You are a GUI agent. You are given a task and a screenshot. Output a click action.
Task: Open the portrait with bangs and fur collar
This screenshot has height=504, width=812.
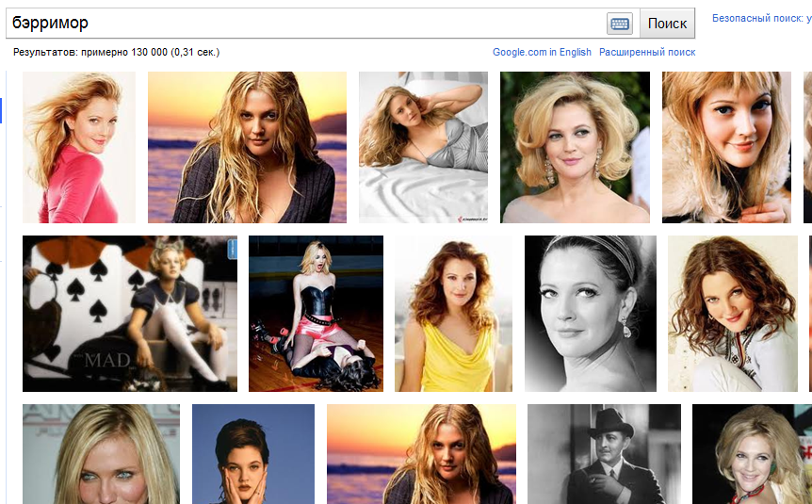[726, 147]
